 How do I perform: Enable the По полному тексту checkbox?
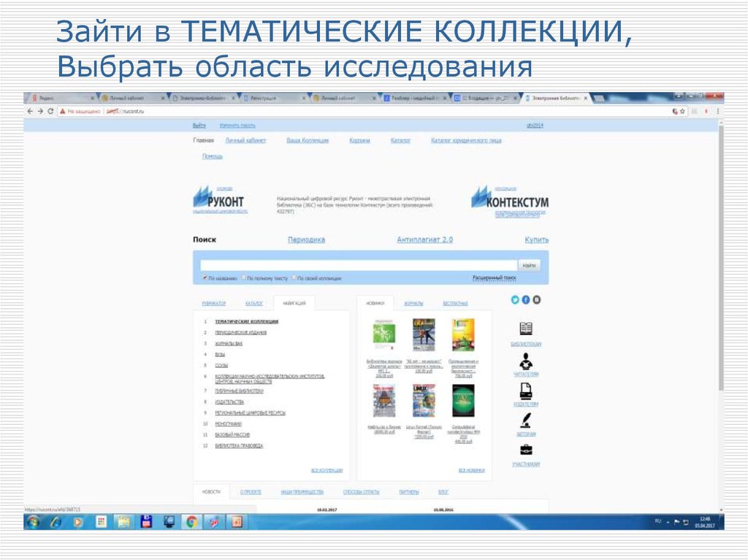point(245,277)
